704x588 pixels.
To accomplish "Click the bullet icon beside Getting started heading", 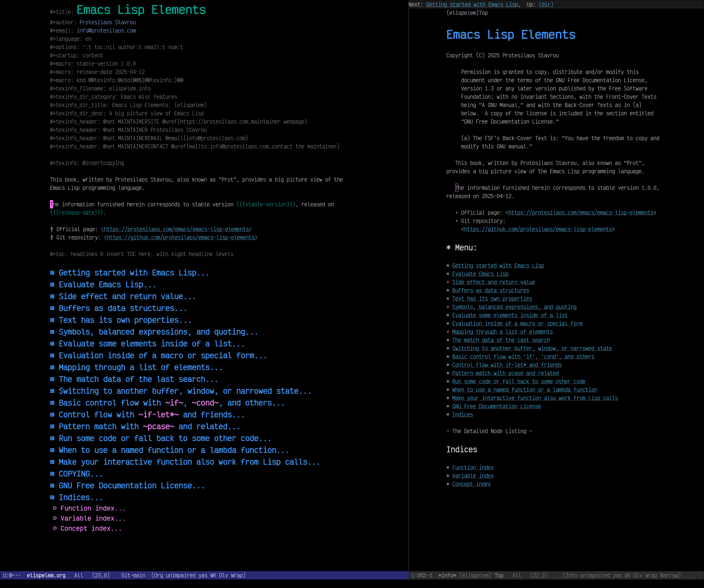I will (52, 273).
